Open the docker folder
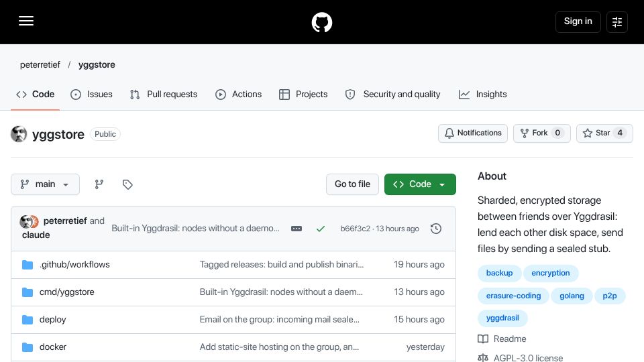The width and height of the screenshot is (644, 362). click(x=53, y=347)
